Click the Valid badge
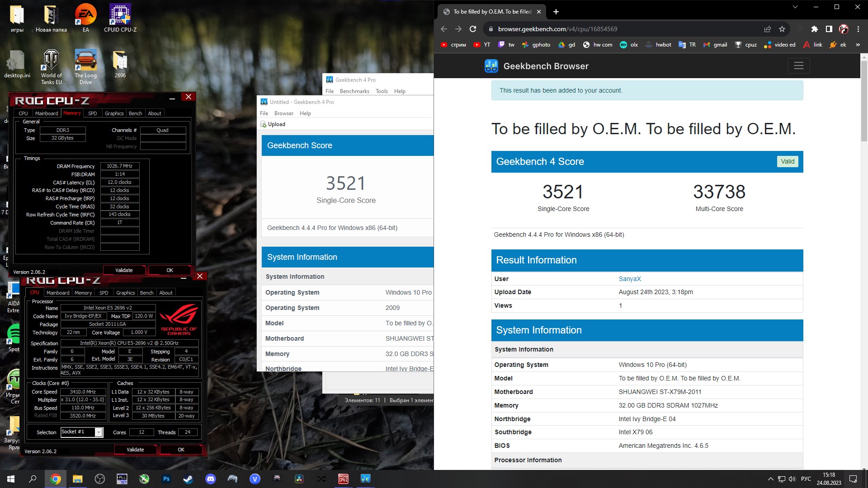 (x=787, y=162)
